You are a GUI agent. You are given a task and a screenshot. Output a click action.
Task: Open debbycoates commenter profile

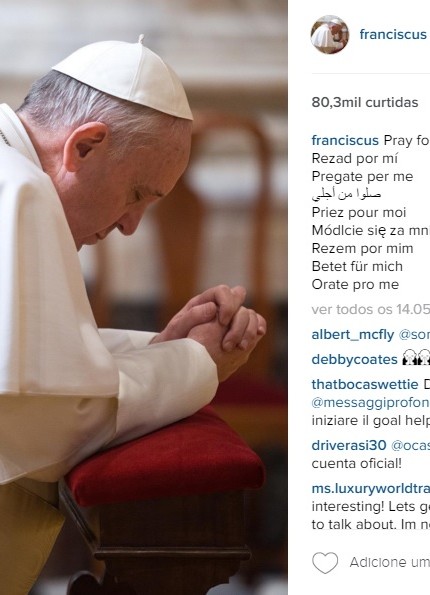354,360
